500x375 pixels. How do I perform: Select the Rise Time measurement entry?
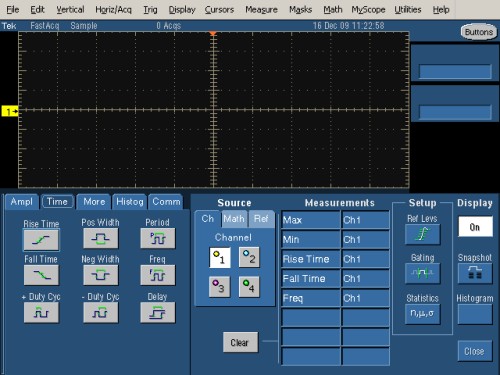311,259
